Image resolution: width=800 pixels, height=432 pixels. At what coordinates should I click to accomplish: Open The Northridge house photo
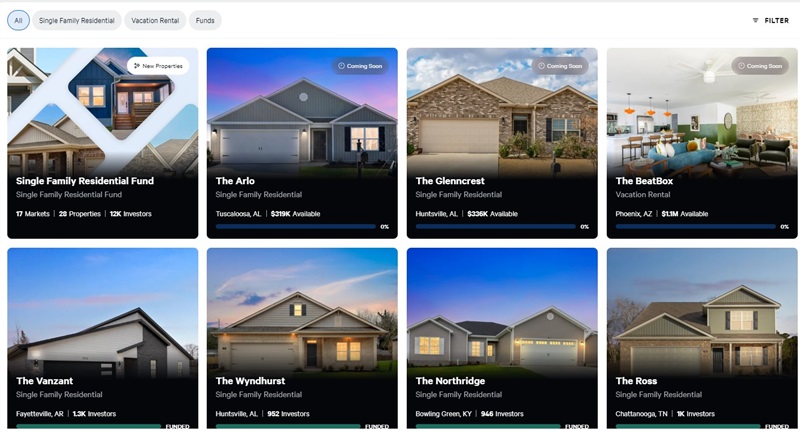[x=502, y=311]
